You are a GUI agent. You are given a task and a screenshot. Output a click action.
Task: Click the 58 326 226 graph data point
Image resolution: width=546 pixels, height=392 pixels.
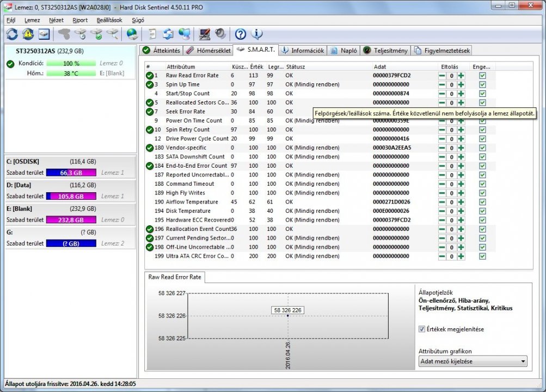tap(287, 316)
